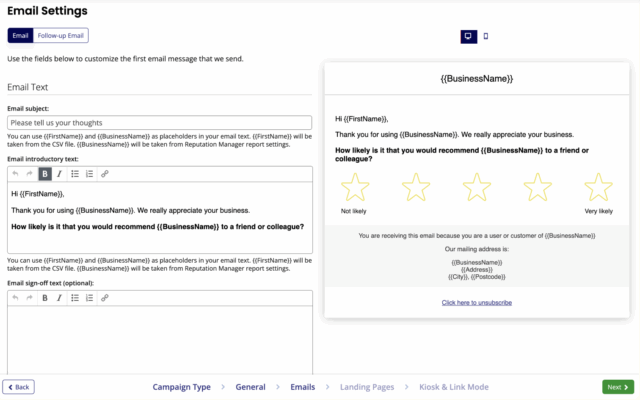Screen dimensions: 640x400
Task: Switch preview to mobile view
Action: coord(486,36)
